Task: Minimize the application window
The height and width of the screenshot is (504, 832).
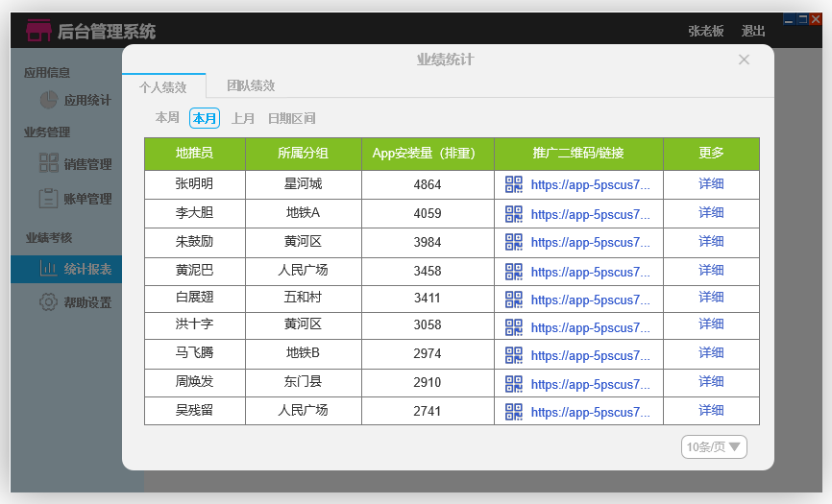Action: point(789,19)
